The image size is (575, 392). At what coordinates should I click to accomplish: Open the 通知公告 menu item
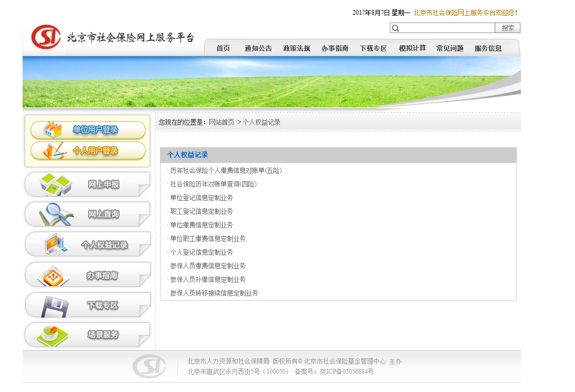click(x=258, y=48)
